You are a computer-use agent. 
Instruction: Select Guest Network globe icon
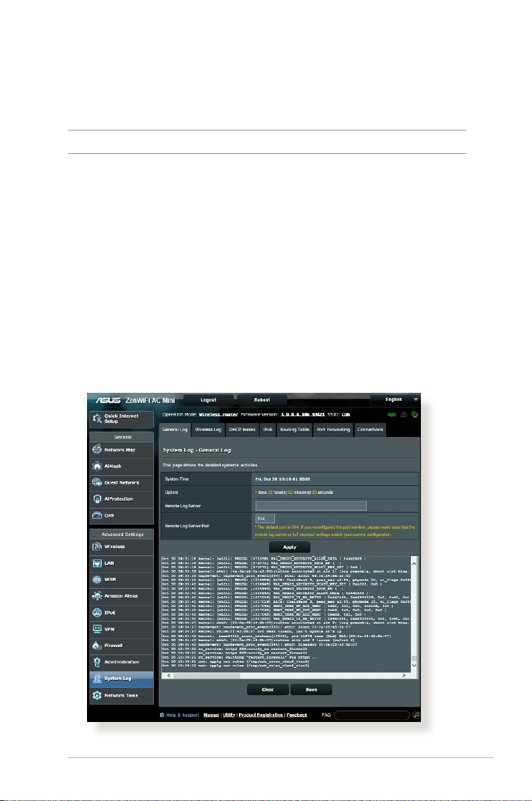tap(96, 482)
